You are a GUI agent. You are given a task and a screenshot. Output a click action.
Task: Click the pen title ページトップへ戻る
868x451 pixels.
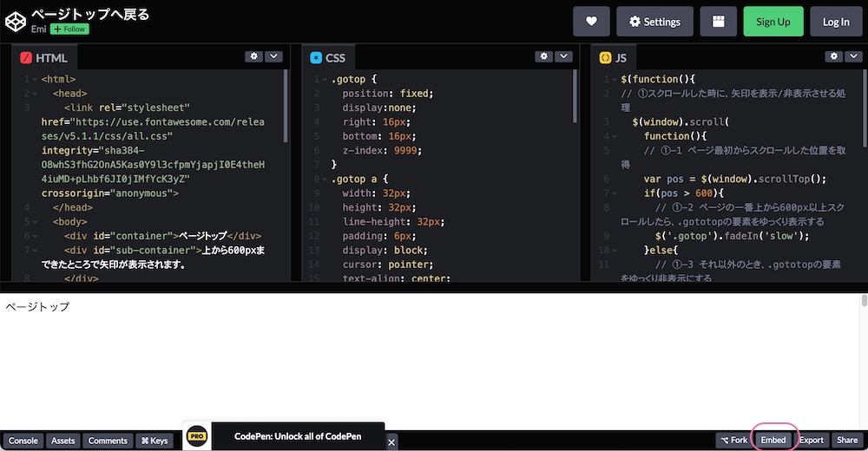90,15
